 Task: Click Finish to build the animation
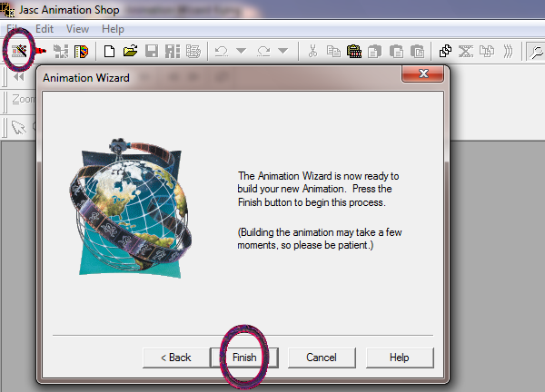tap(244, 358)
